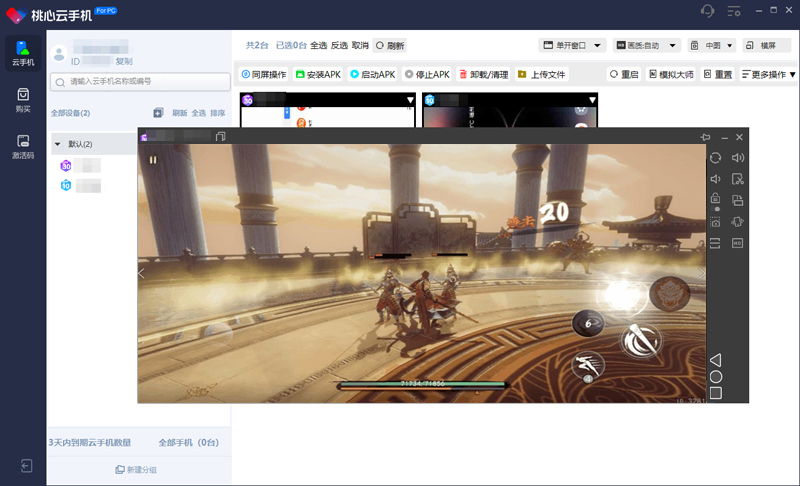
Task: Open the 云手机 cloud phone sidebar tab
Action: (x=23, y=54)
